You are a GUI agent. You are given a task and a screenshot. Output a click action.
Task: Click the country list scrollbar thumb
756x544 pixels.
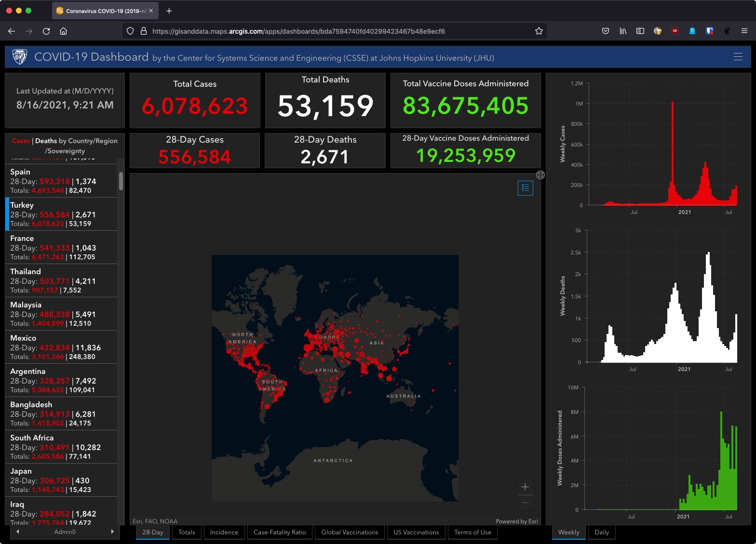(121, 181)
